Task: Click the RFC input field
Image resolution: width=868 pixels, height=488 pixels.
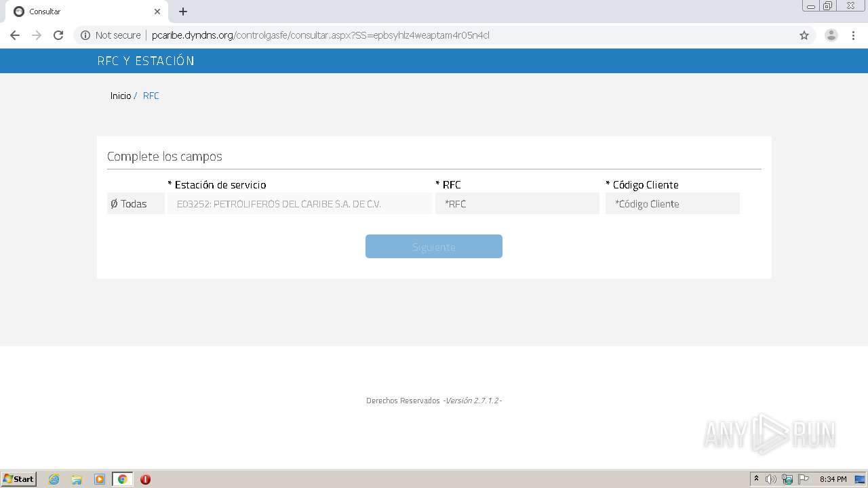Action: pyautogui.click(x=517, y=203)
